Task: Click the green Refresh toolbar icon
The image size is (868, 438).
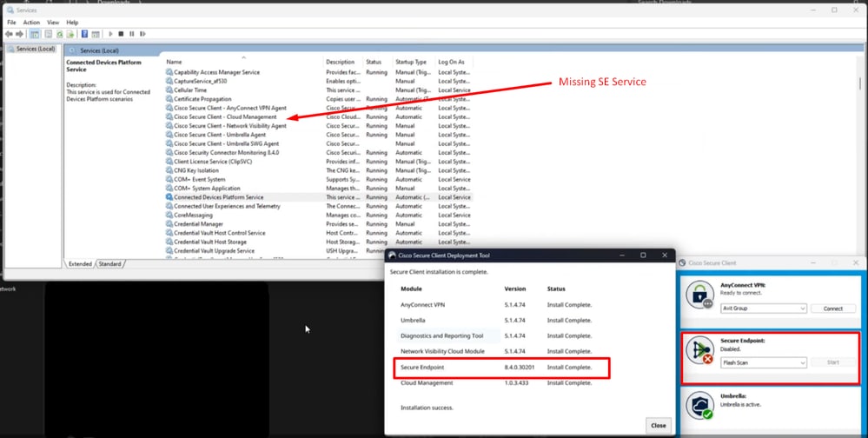Action: pyautogui.click(x=60, y=35)
